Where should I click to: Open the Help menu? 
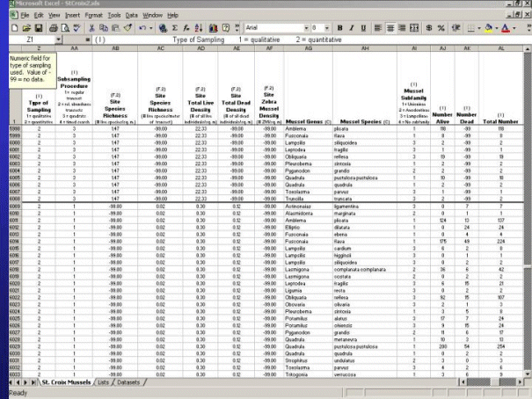click(172, 15)
